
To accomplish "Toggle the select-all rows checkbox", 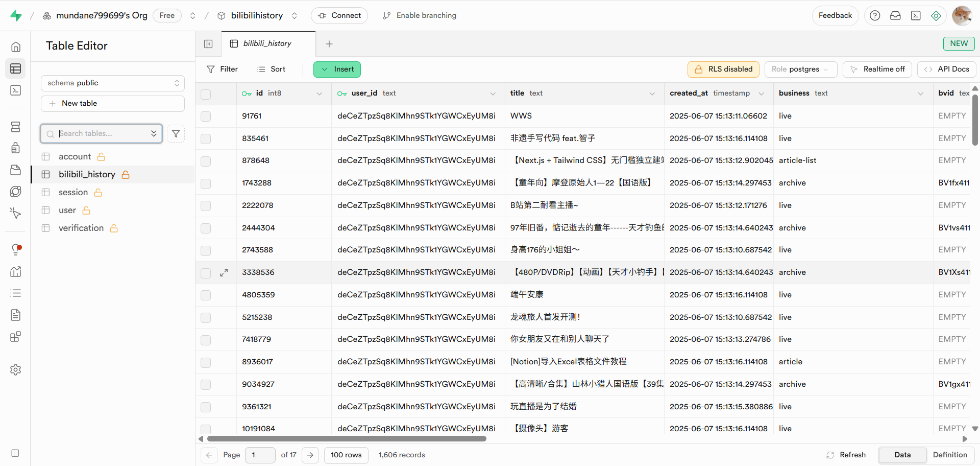I will [206, 94].
